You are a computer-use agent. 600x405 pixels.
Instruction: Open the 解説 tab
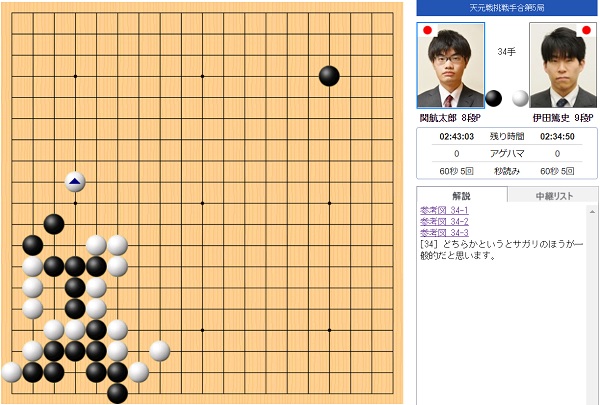tap(461, 195)
